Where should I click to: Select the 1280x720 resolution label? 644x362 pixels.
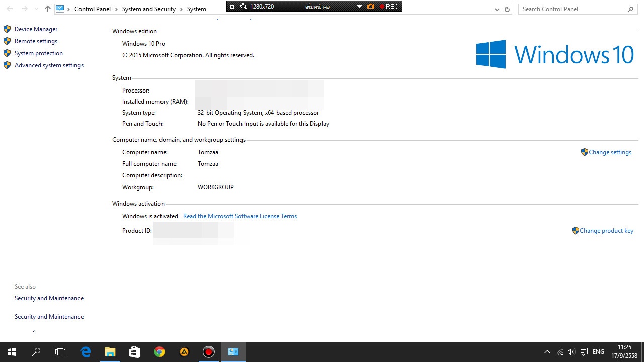point(262,7)
